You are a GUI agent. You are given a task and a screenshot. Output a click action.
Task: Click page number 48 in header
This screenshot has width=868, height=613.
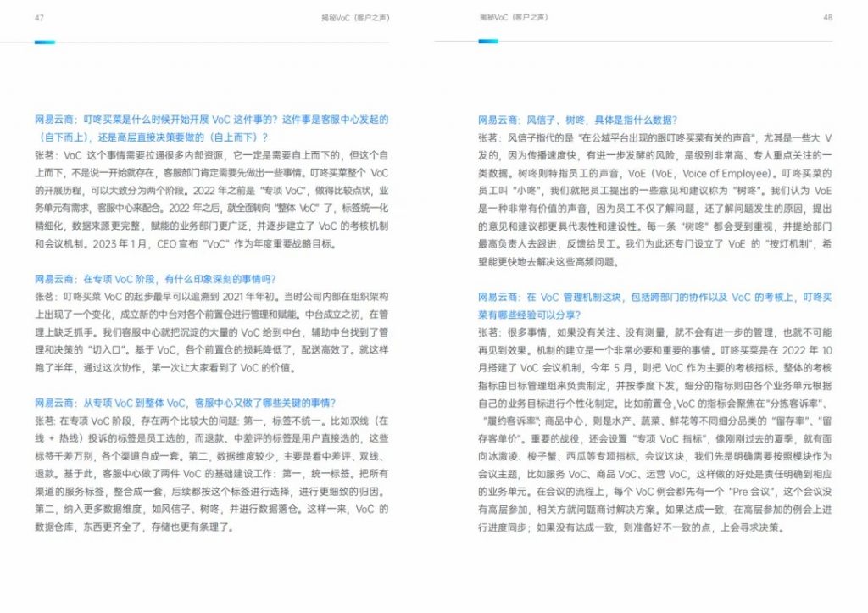(x=827, y=17)
